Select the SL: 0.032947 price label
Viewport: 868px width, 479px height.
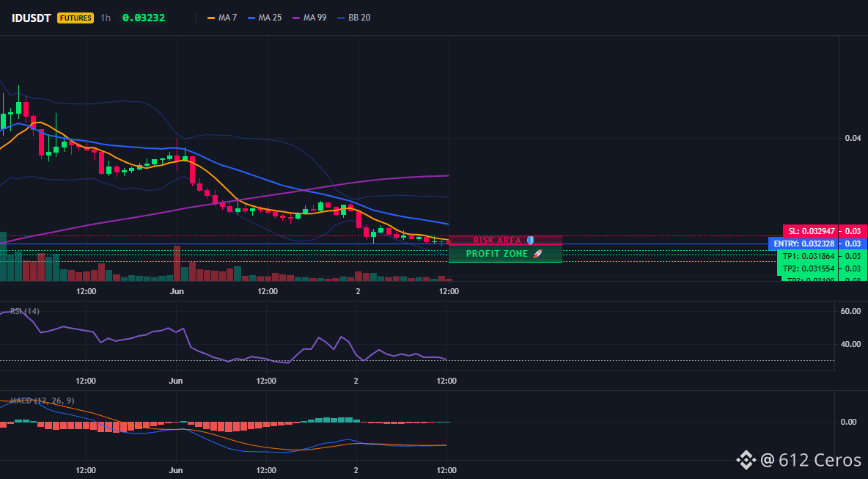[x=811, y=231]
